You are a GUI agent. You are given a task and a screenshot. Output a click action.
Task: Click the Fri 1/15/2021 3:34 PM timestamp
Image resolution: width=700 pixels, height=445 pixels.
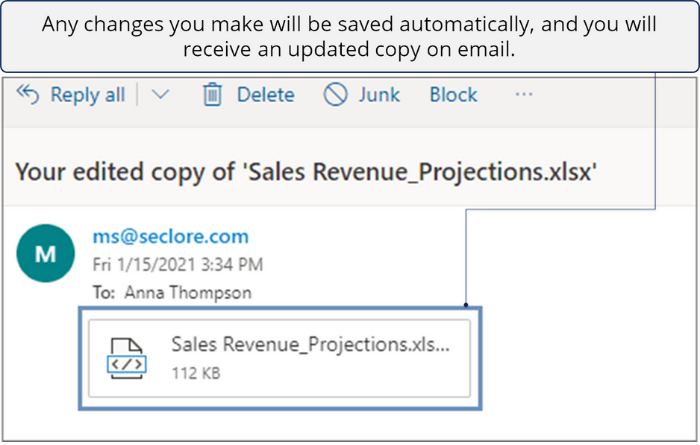pyautogui.click(x=178, y=265)
